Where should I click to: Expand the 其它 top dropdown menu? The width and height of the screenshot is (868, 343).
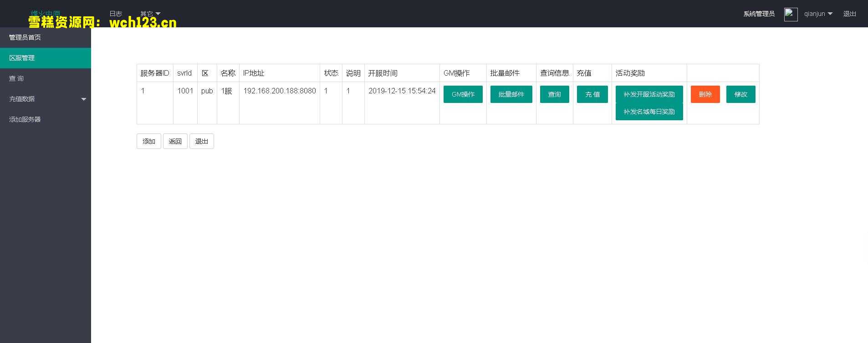[x=150, y=14]
